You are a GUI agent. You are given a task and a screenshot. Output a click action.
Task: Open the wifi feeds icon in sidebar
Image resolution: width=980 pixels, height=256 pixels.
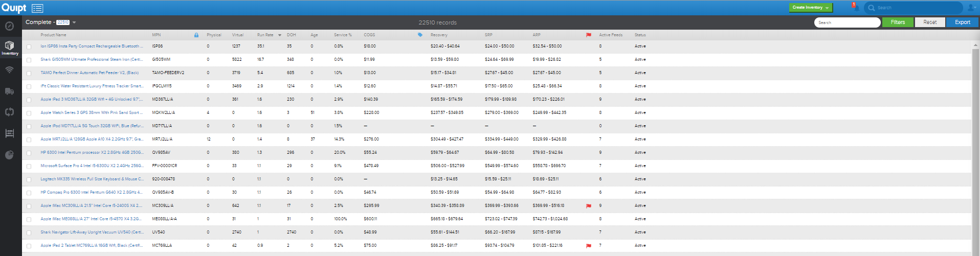(x=10, y=69)
